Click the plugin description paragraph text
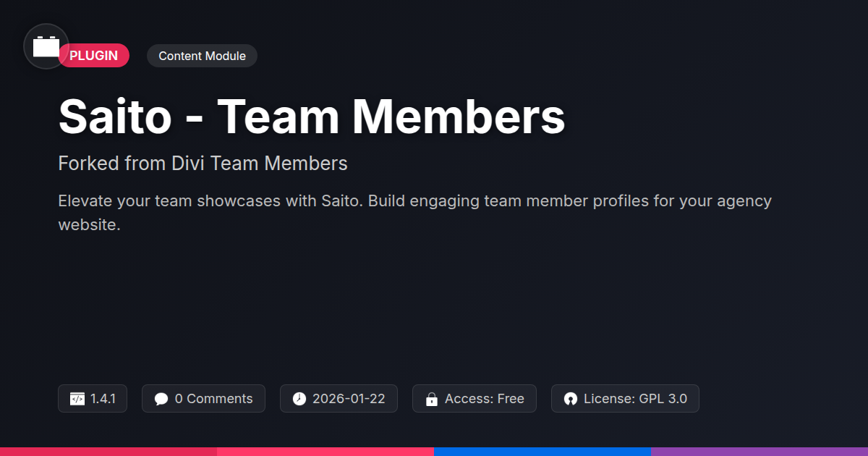The height and width of the screenshot is (456, 868). pyautogui.click(x=415, y=213)
